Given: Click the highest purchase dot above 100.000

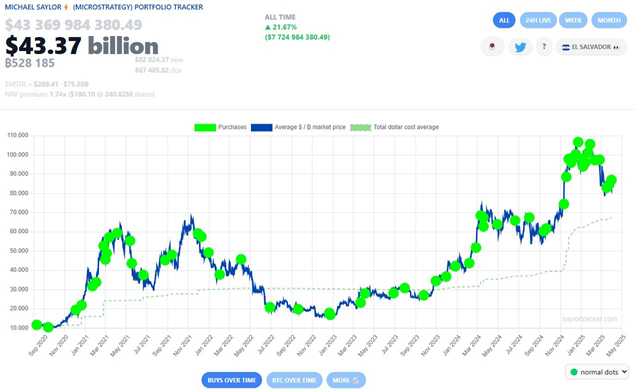Looking at the screenshot, I should coord(578,142).
